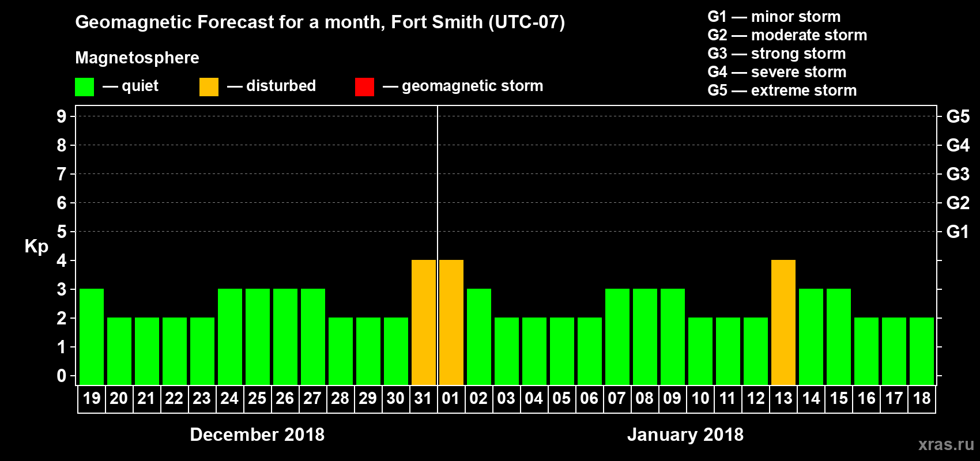Click the date label 13

783,398
